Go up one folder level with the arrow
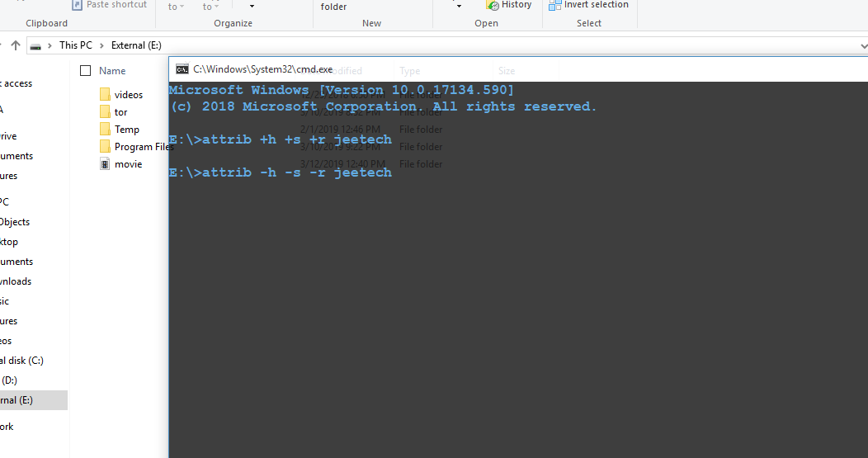This screenshot has height=458, width=868. [16, 45]
